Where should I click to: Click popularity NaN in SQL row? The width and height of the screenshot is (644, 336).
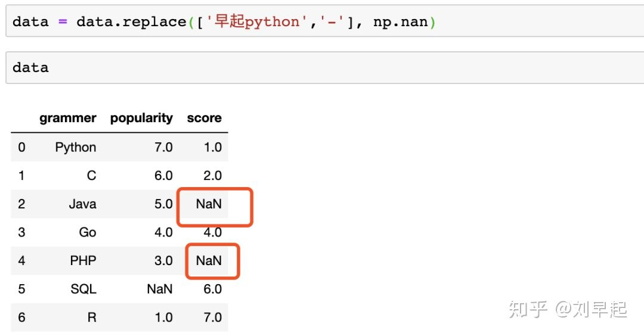pos(160,289)
